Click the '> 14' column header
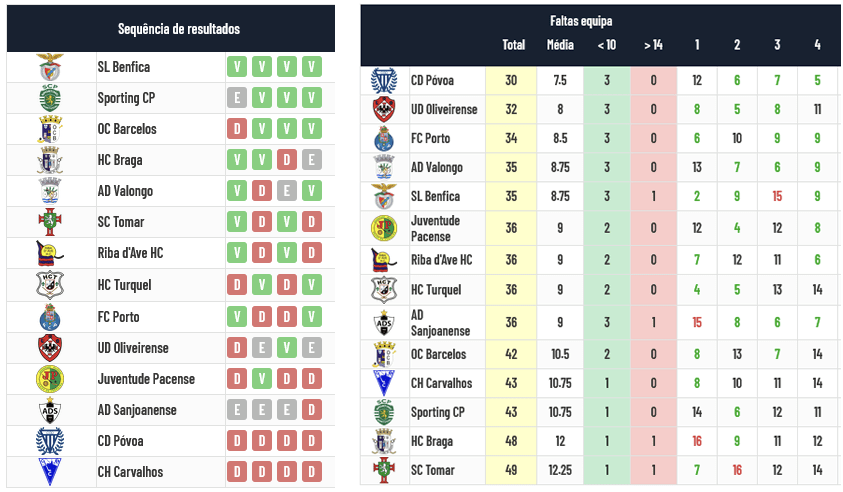Screen dimensions: 843x492 pyautogui.click(x=653, y=45)
